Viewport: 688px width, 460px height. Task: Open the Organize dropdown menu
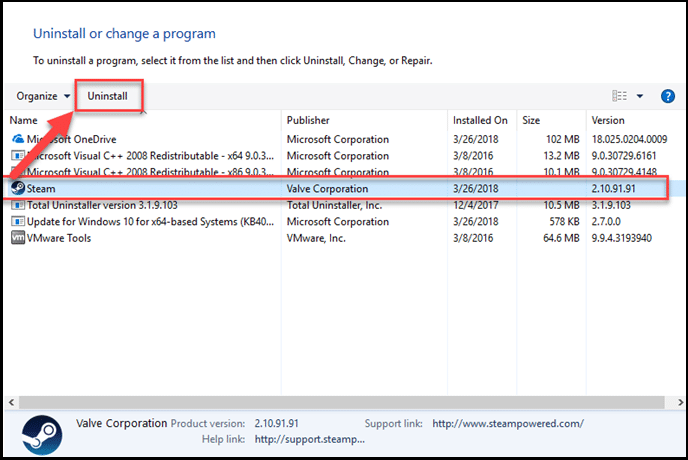click(43, 96)
